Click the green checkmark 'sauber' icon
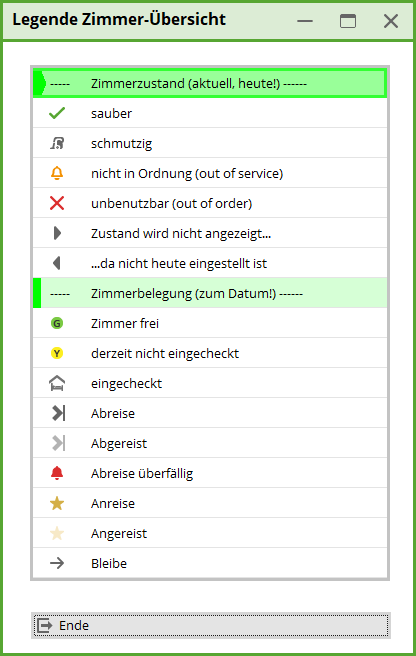The height and width of the screenshot is (656, 416). 57,113
